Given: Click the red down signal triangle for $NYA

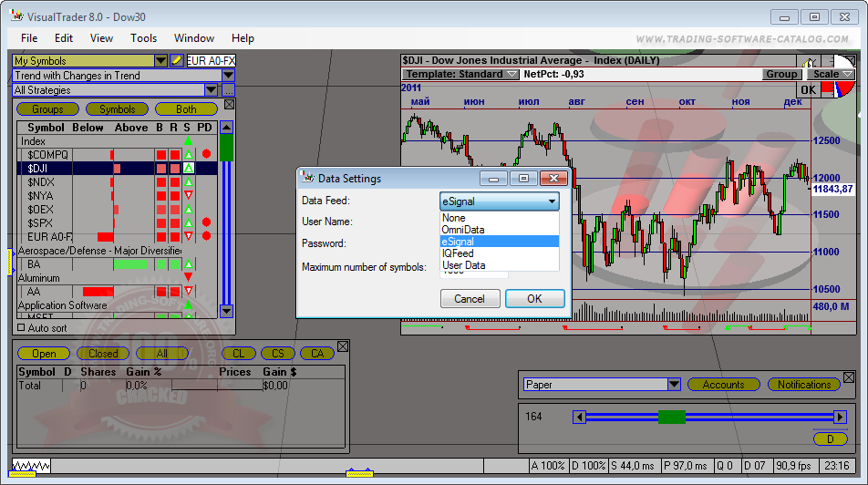Looking at the screenshot, I should click(x=188, y=196).
